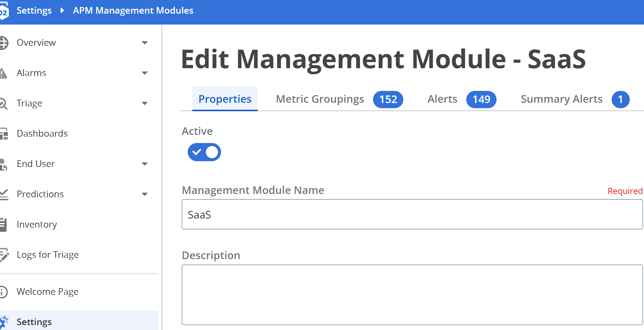Expand the Alarms submenu arrow

145,73
